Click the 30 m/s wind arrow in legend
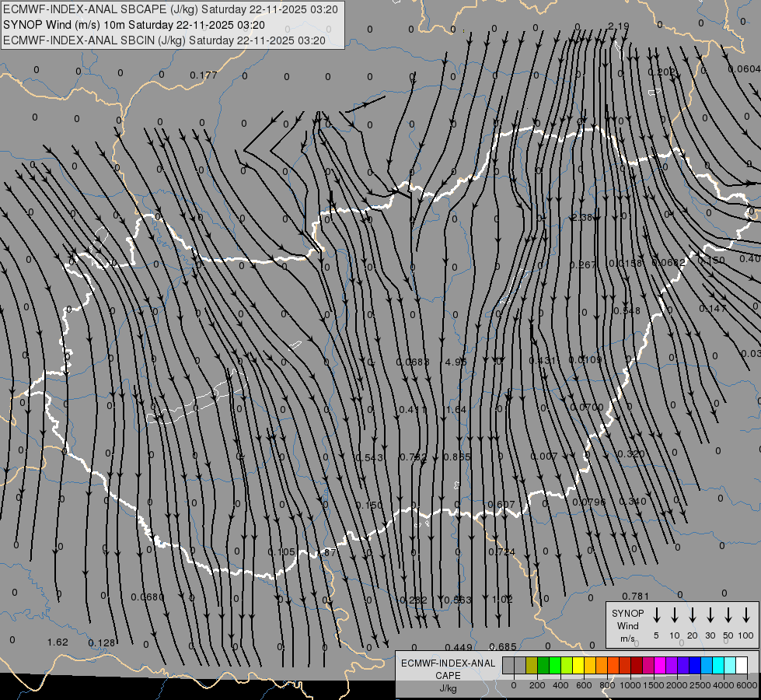 (x=710, y=615)
